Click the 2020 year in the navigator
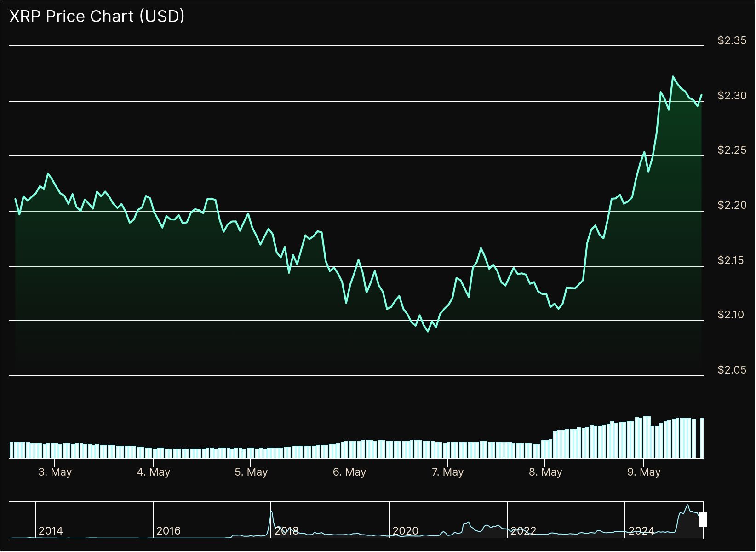The height and width of the screenshot is (552, 756). point(405,531)
